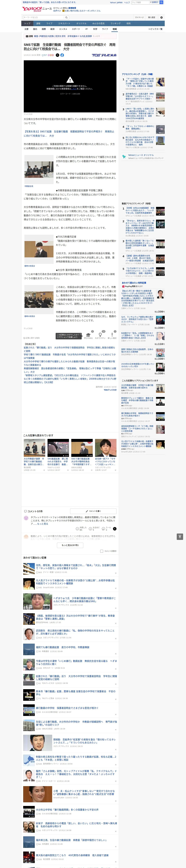Viewport: 186px width, 868px height.
Task: Click the わかりやすい lightbulb reaction
Action: click(x=100, y=335)
